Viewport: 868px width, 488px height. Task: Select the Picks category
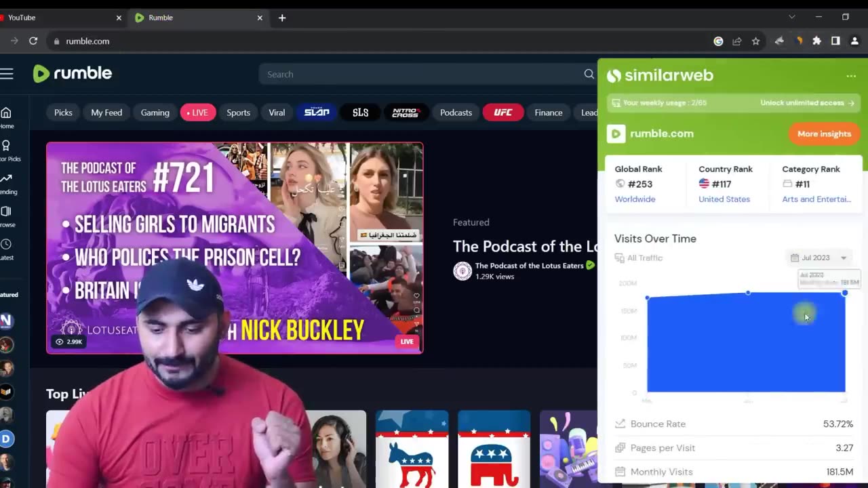coord(63,113)
